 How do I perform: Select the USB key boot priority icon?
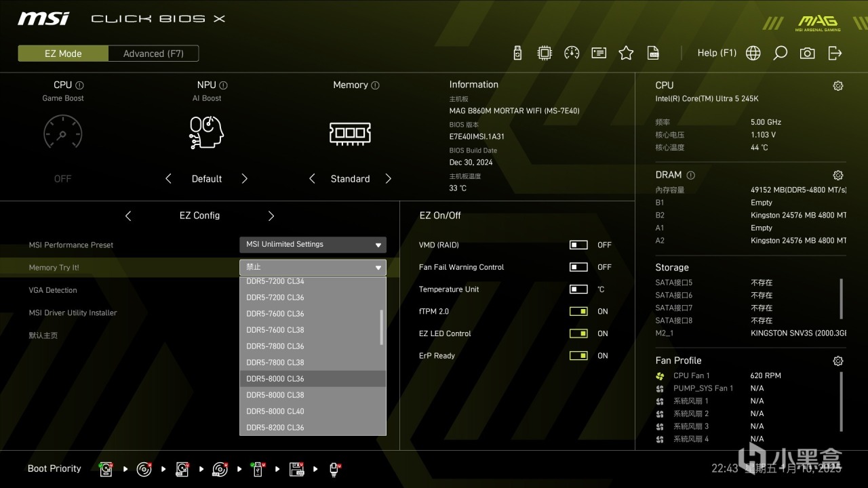pyautogui.click(x=258, y=469)
